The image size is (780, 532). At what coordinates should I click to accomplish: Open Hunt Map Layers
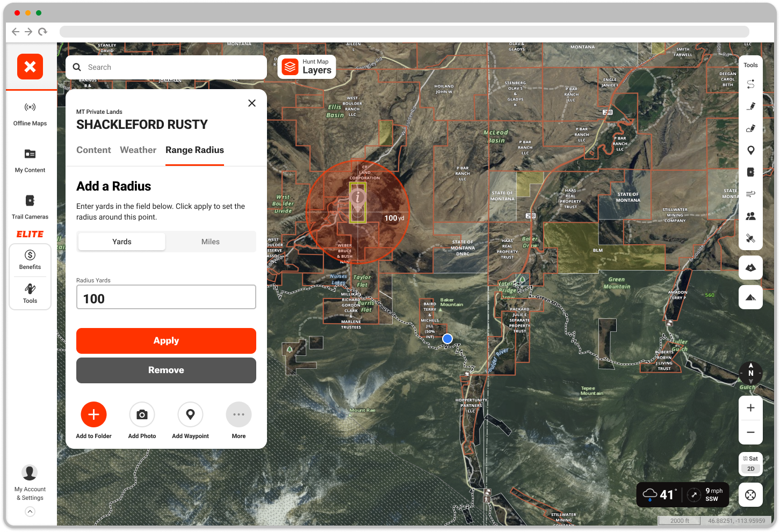(x=307, y=67)
